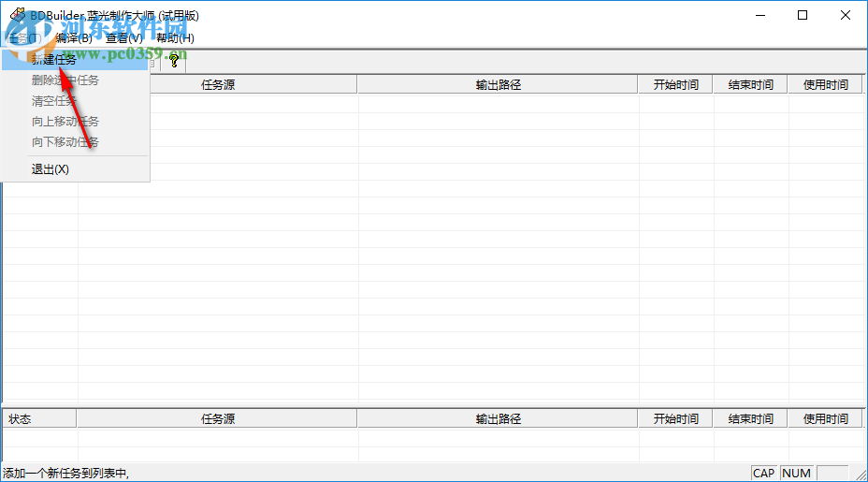Minimize the BDBuilder window
Screen dimensions: 868x482
point(760,16)
